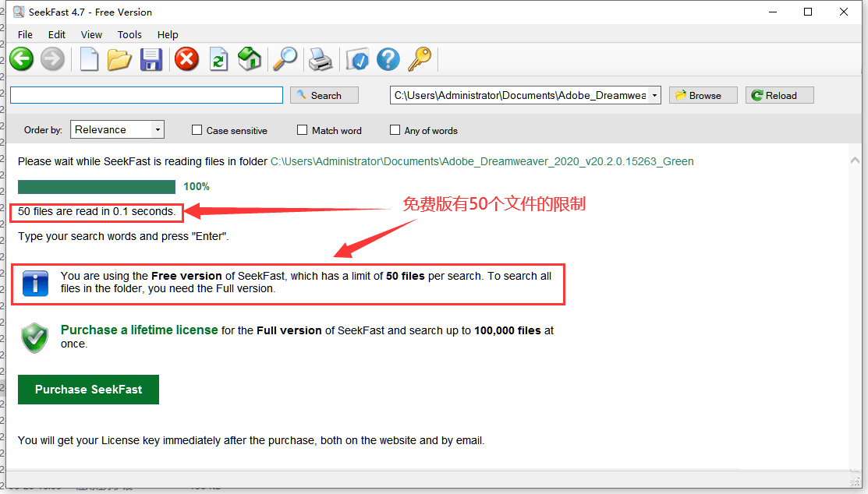Screen dimensions: 868x494
Task: Open the File menu
Action: click(25, 34)
